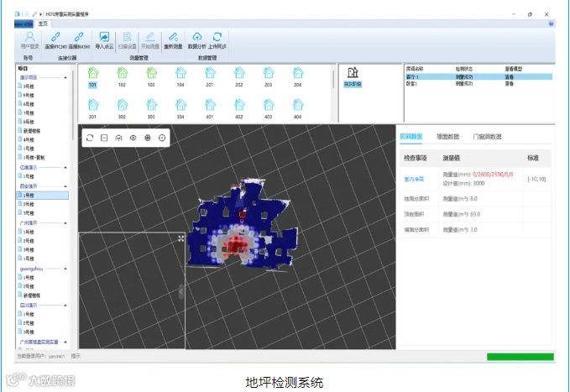570x392 pixels.
Task: Click the minimap side collapse handle
Action: pos(181,291)
